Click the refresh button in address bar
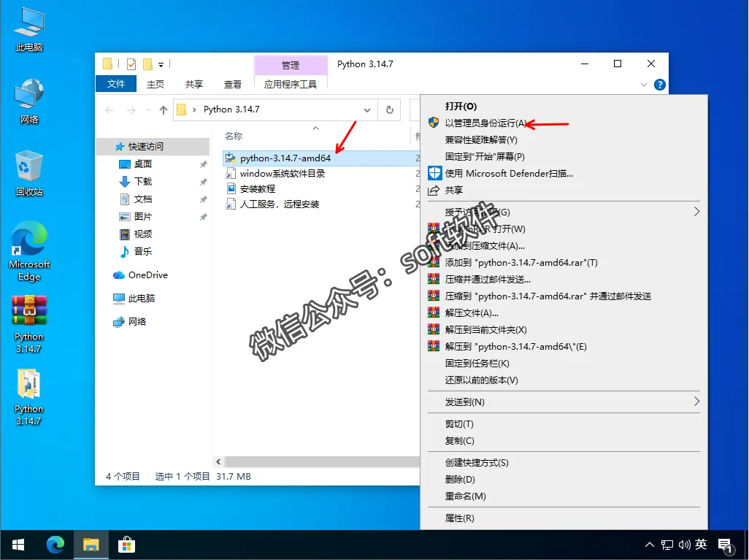The width and height of the screenshot is (749, 560). [x=389, y=110]
